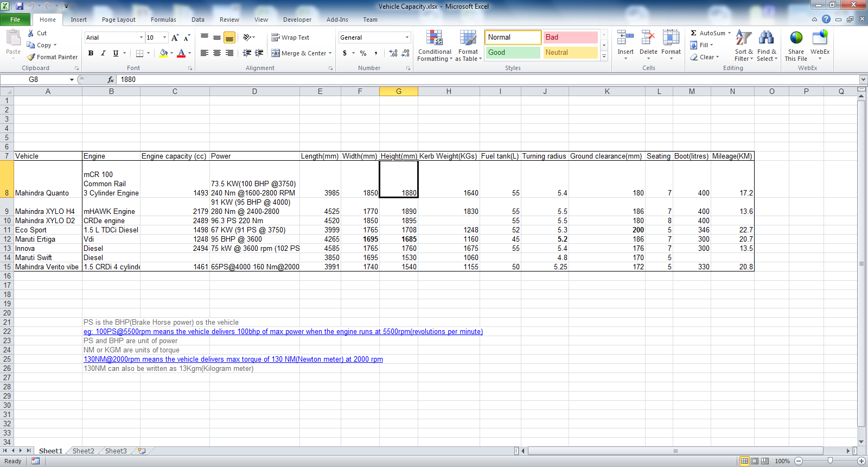Image resolution: width=868 pixels, height=467 pixels.
Task: Open the Developer tab
Action: pyautogui.click(x=297, y=20)
